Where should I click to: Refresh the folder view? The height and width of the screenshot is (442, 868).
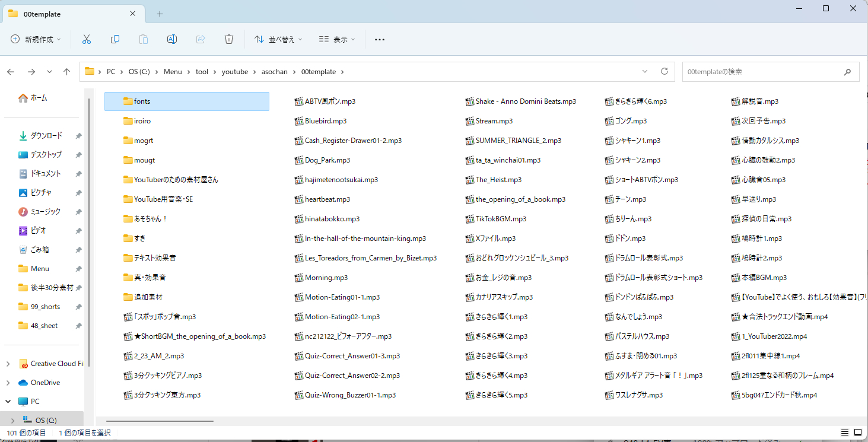coord(664,72)
